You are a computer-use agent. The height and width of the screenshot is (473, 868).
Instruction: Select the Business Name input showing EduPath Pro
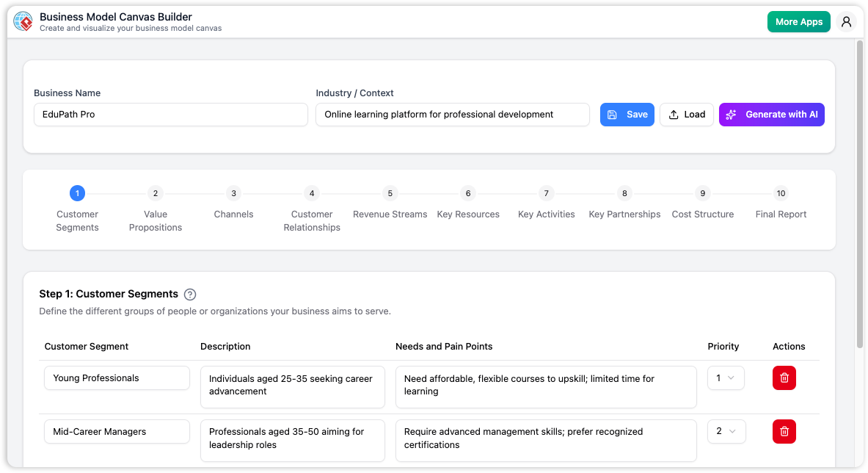pos(170,115)
